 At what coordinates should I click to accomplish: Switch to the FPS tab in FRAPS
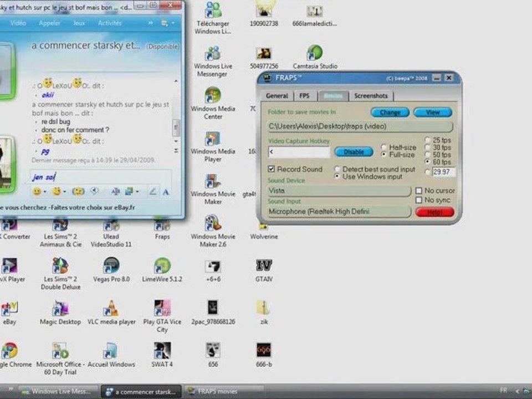pyautogui.click(x=304, y=96)
